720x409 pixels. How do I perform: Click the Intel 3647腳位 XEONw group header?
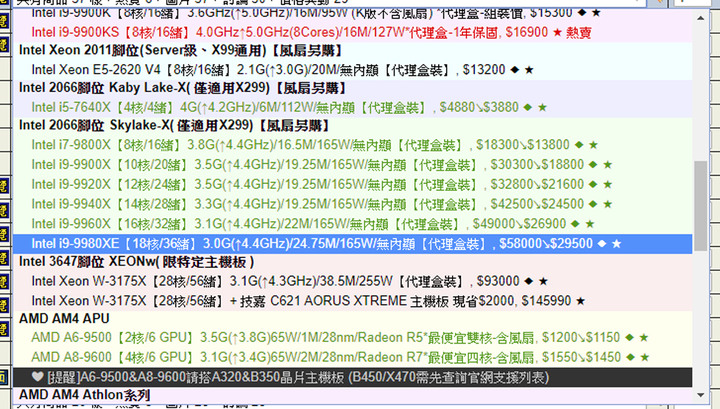tap(352, 262)
